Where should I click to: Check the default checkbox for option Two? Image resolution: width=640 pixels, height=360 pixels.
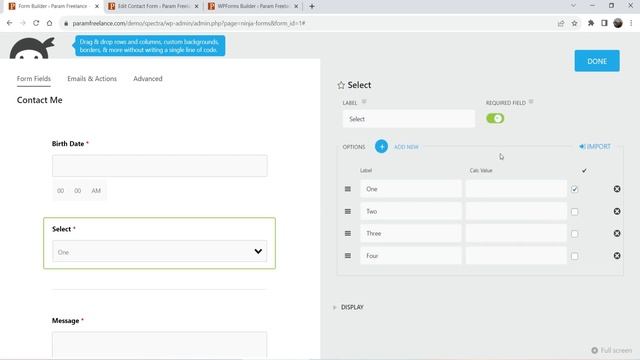pos(575,211)
